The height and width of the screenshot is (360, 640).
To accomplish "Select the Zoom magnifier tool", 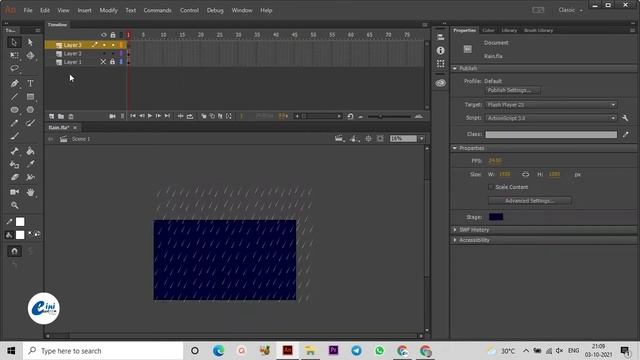I will pos(14,205).
